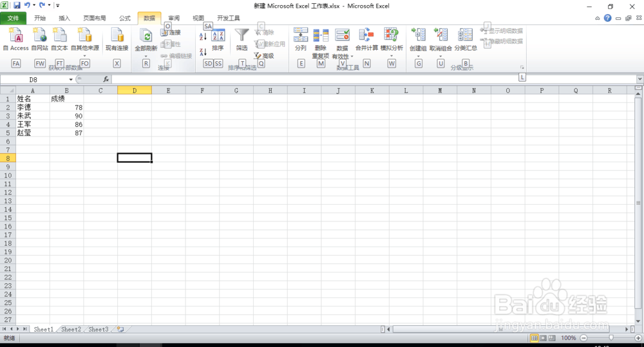
Task: Switch to Page Layout view in status bar
Action: [x=543, y=338]
